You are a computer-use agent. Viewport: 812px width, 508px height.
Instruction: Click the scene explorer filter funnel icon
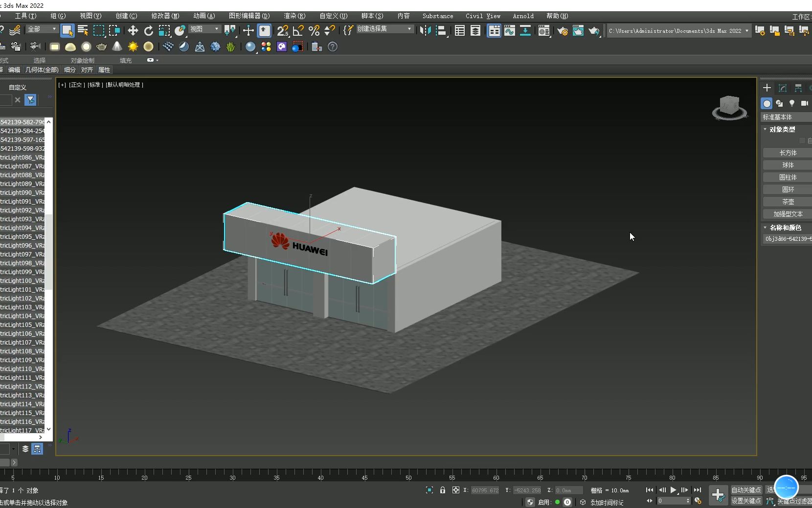point(30,100)
